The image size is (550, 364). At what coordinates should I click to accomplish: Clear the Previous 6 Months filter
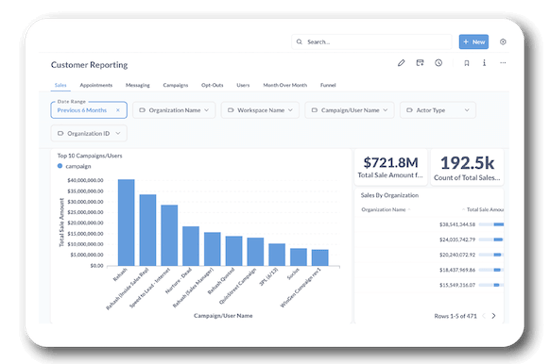click(118, 110)
